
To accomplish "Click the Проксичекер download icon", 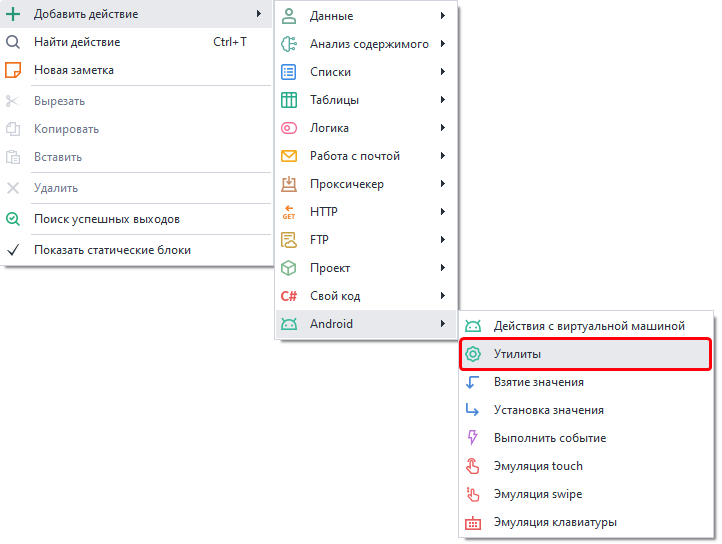I will (x=289, y=184).
